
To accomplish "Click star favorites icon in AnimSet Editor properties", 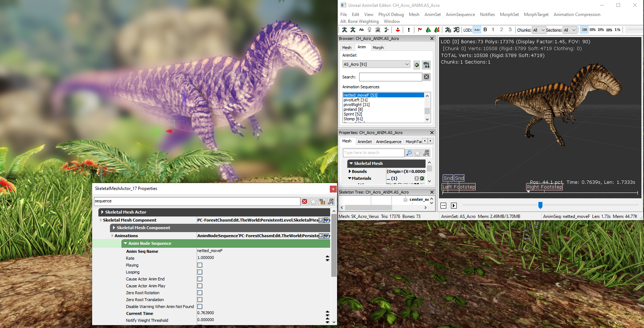I will (418, 153).
